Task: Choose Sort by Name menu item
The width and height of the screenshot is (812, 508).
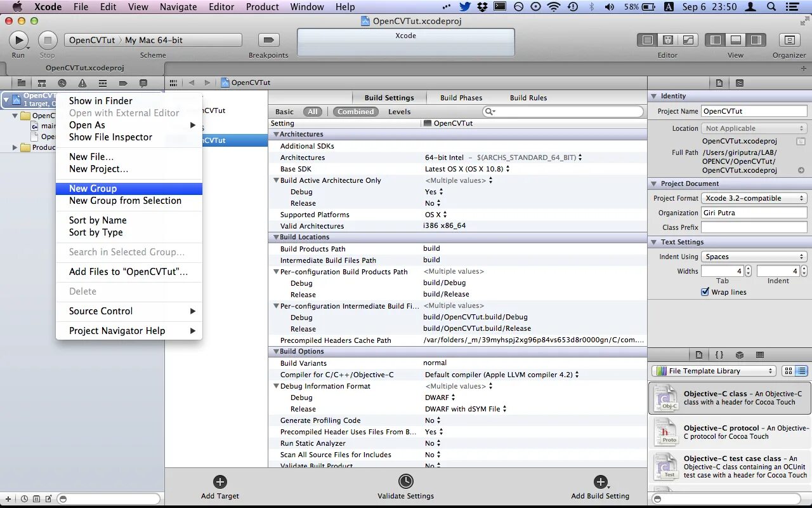Action: [x=129, y=220]
